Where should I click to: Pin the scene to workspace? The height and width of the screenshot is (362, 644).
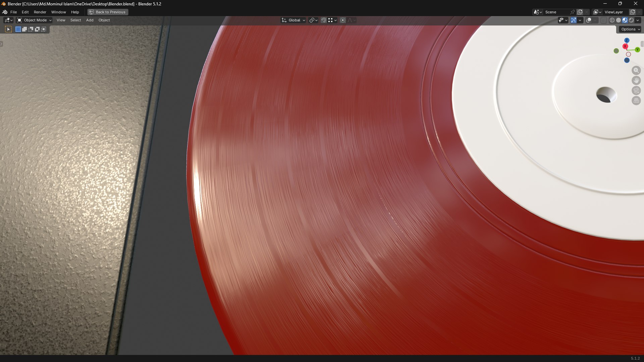[573, 12]
